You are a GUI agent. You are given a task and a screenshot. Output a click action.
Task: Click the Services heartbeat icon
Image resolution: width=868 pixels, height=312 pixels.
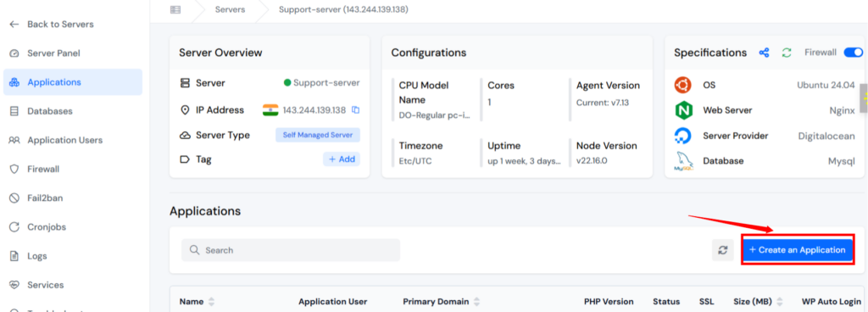14,285
